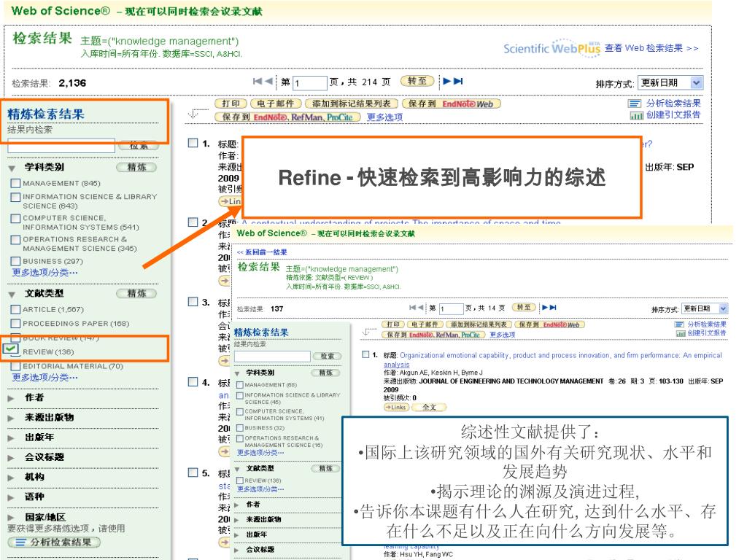This screenshot has width=747, height=560.
Task: Click the Links button in inset result
Action: coord(396,408)
